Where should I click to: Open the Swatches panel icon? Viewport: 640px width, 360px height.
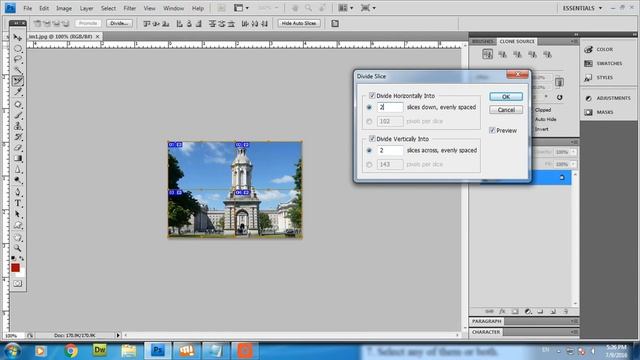[x=588, y=63]
